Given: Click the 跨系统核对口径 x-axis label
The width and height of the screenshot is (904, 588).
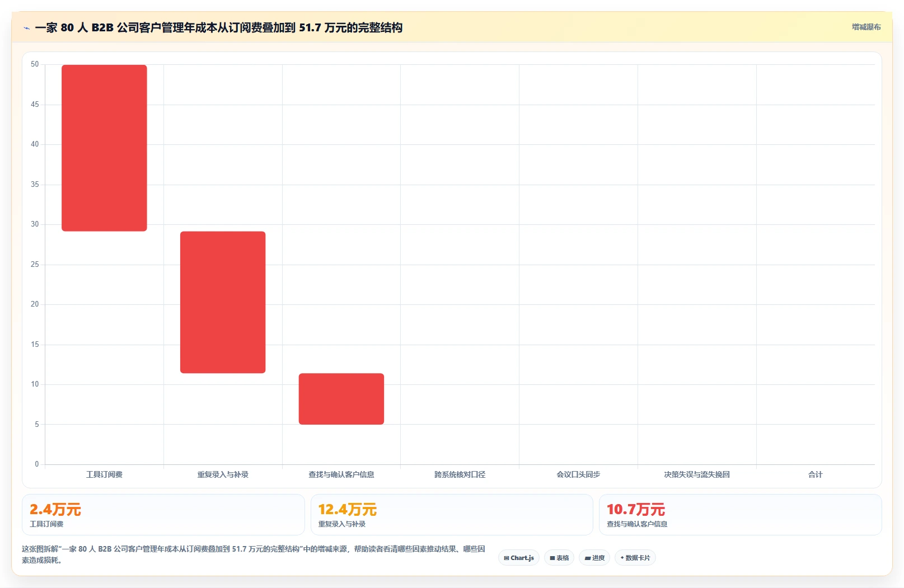Looking at the screenshot, I should point(460,474).
